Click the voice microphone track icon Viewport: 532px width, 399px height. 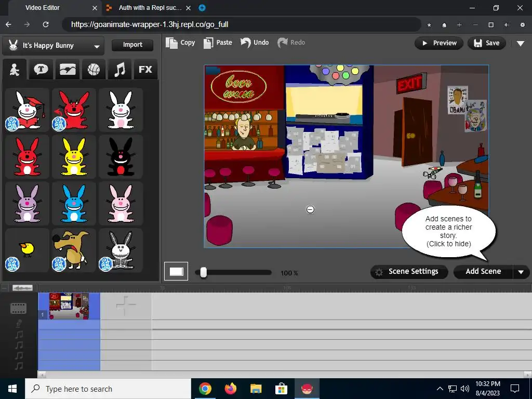point(19,323)
